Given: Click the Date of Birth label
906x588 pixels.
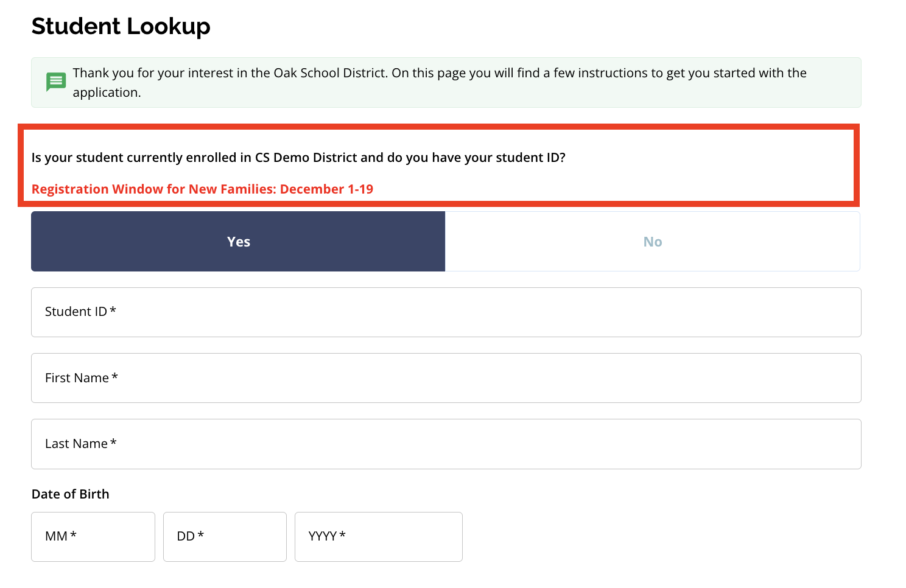Looking at the screenshot, I should click(71, 494).
